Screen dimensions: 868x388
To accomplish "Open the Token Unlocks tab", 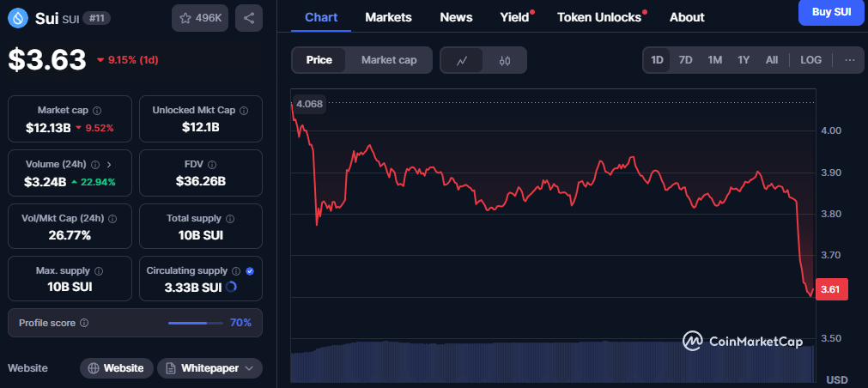I will tap(599, 17).
